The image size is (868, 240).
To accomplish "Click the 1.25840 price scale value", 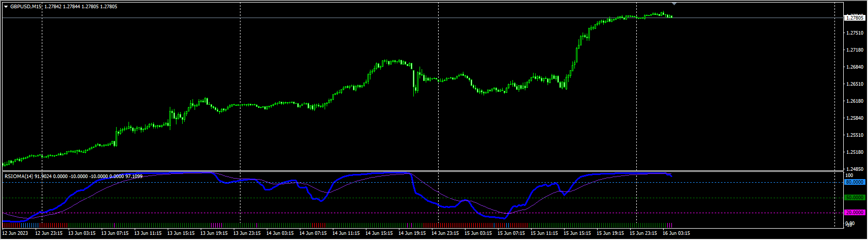I will 855,118.
